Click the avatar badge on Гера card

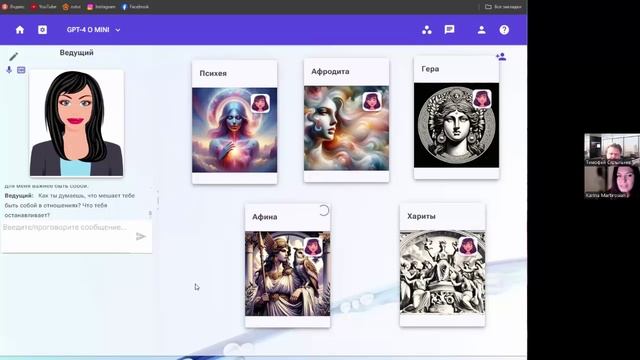[482, 98]
